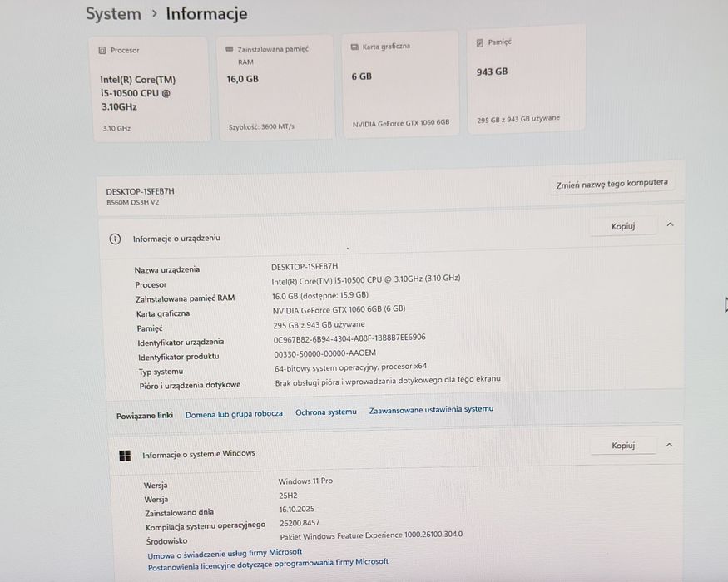Image resolution: width=728 pixels, height=582 pixels.
Task: Collapse the Informacje o systemie Windows chevron
Action: pyautogui.click(x=669, y=445)
